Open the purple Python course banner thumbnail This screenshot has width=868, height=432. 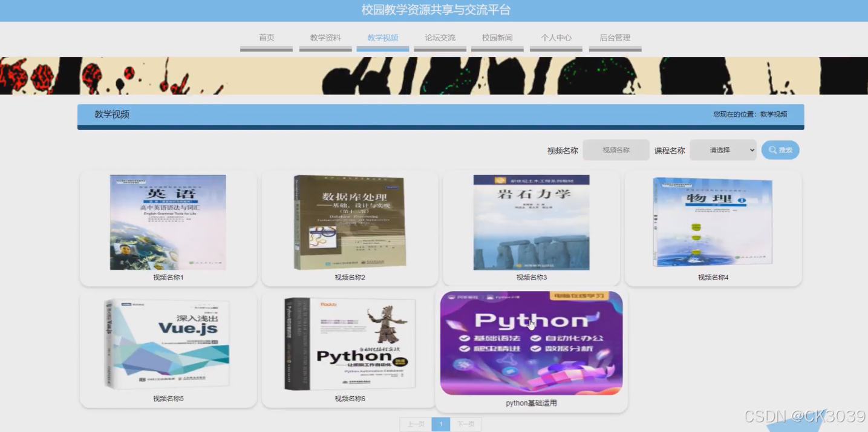[531, 343]
